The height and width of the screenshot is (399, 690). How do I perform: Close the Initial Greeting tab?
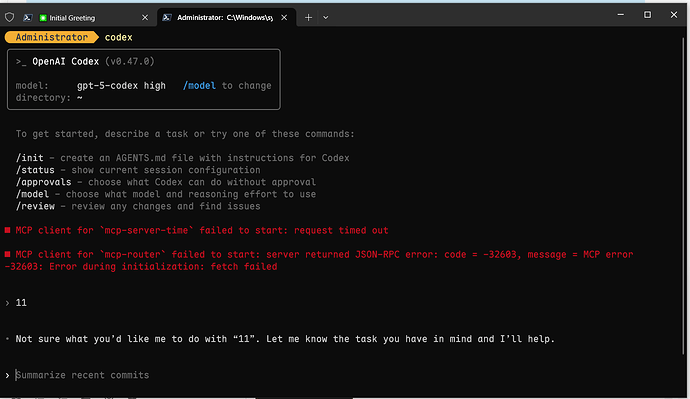coord(145,18)
